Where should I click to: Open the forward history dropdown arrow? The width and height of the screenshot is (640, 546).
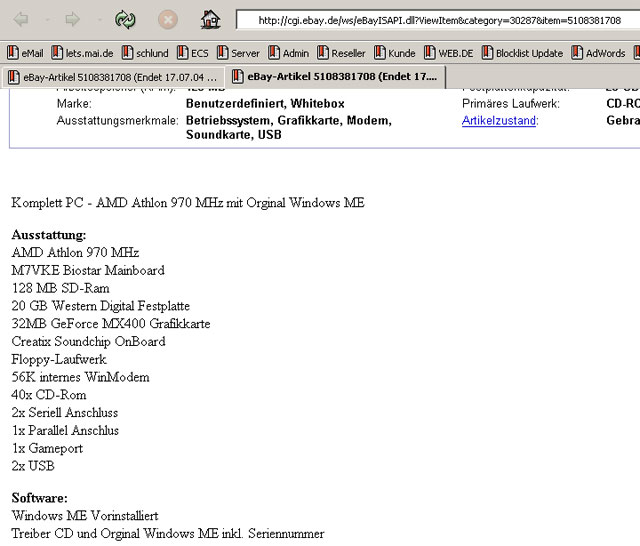pyautogui.click(x=99, y=20)
